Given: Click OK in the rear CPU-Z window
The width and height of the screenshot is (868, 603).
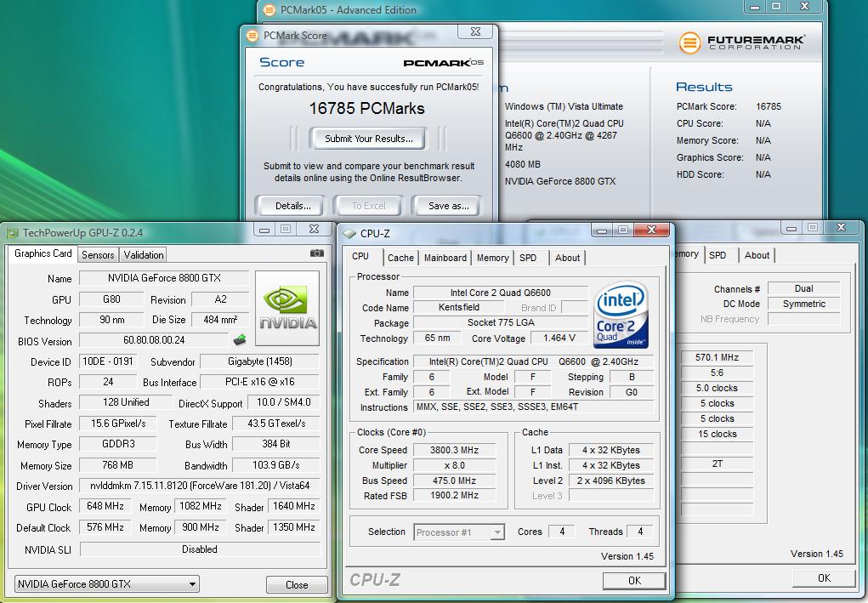Looking at the screenshot, I should coord(824,578).
